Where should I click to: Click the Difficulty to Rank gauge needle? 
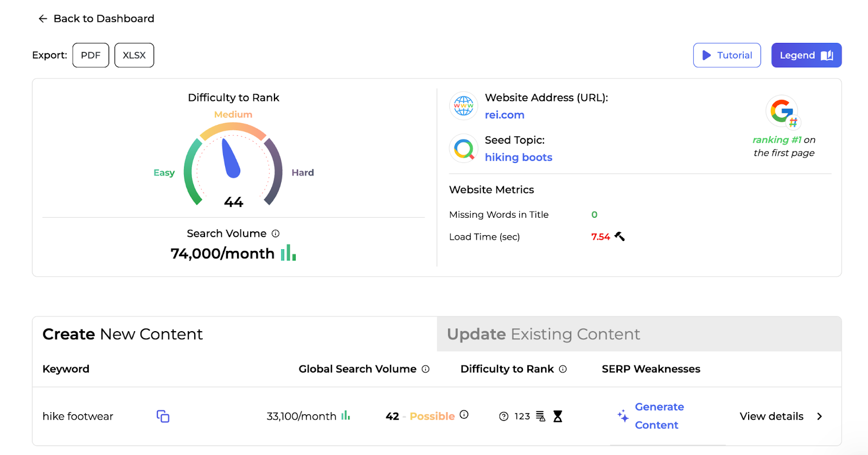(x=231, y=160)
